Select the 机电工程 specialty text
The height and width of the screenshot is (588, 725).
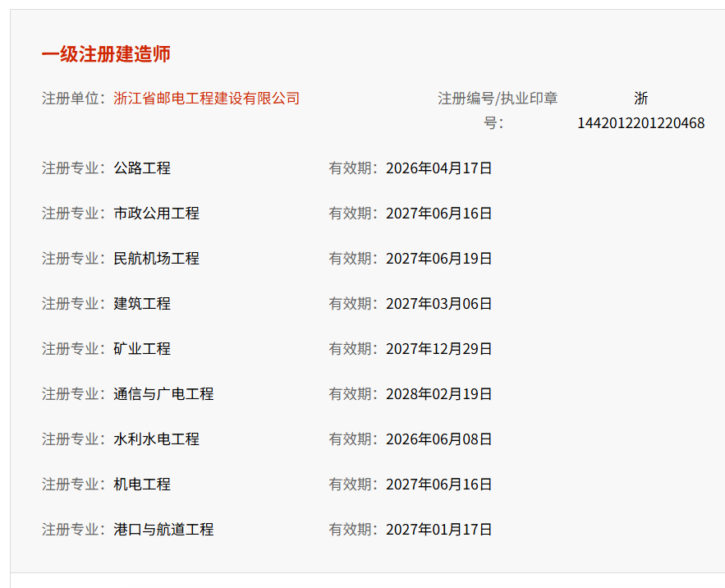point(142,485)
